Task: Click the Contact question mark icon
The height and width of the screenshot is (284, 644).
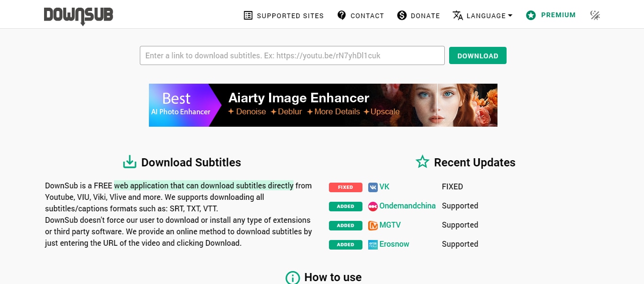Action: (341, 15)
